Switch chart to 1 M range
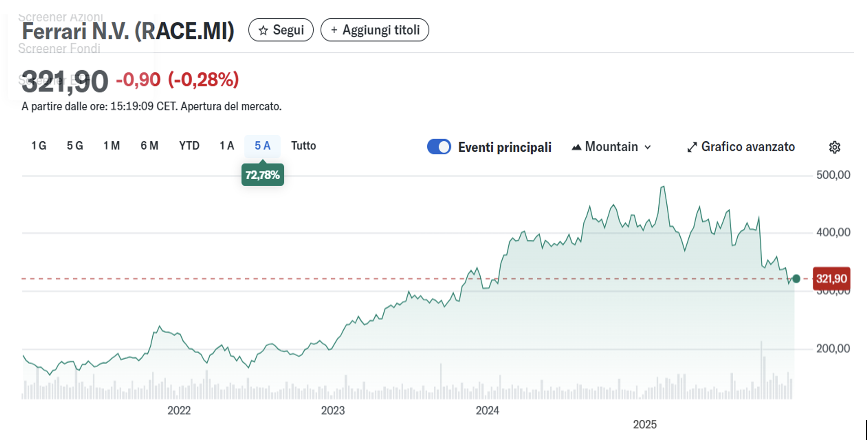The width and height of the screenshot is (868, 440). 111,146
